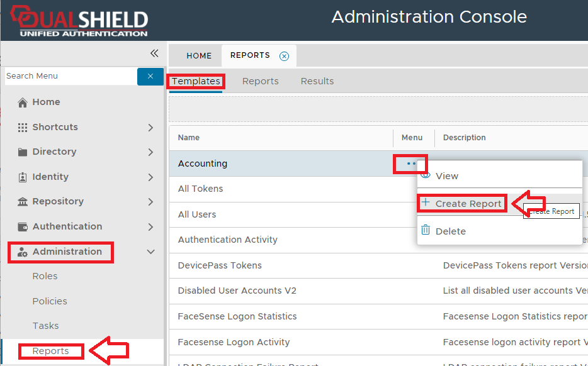Open the HOME tab
The width and height of the screenshot is (588, 366).
pos(199,56)
